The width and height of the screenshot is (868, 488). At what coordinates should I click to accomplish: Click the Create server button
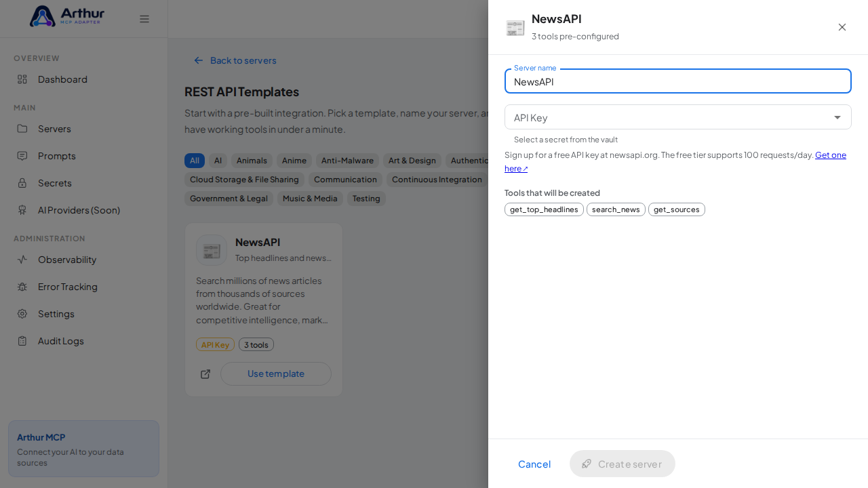pyautogui.click(x=623, y=464)
